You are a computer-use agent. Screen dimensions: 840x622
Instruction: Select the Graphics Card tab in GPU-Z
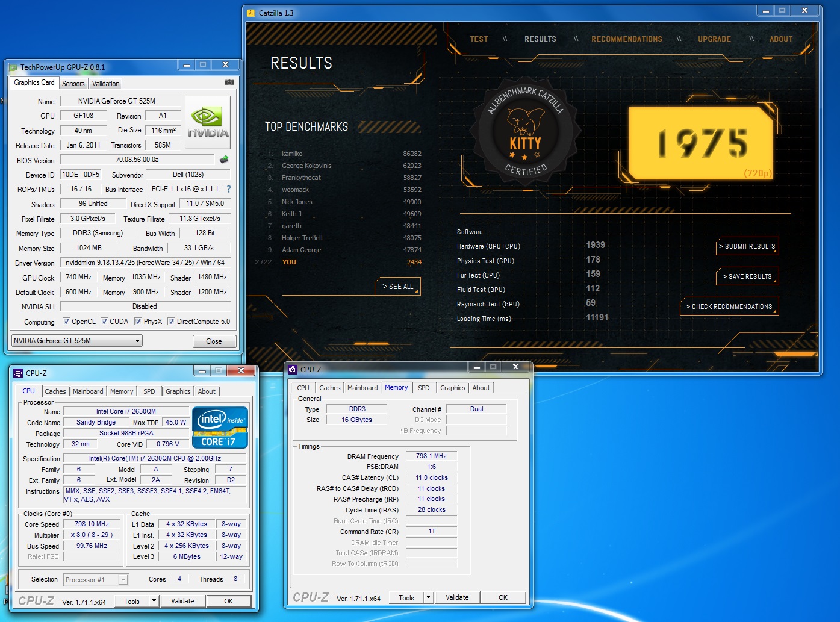[x=34, y=82]
